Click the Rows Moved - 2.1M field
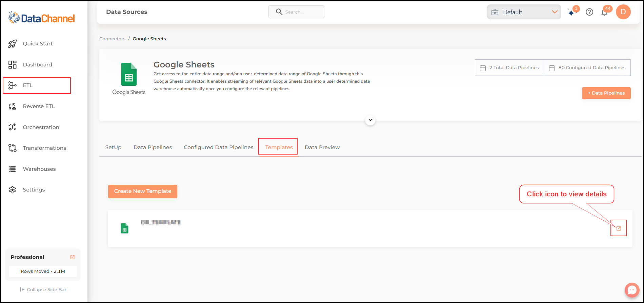The width and height of the screenshot is (644, 303). coord(43,271)
